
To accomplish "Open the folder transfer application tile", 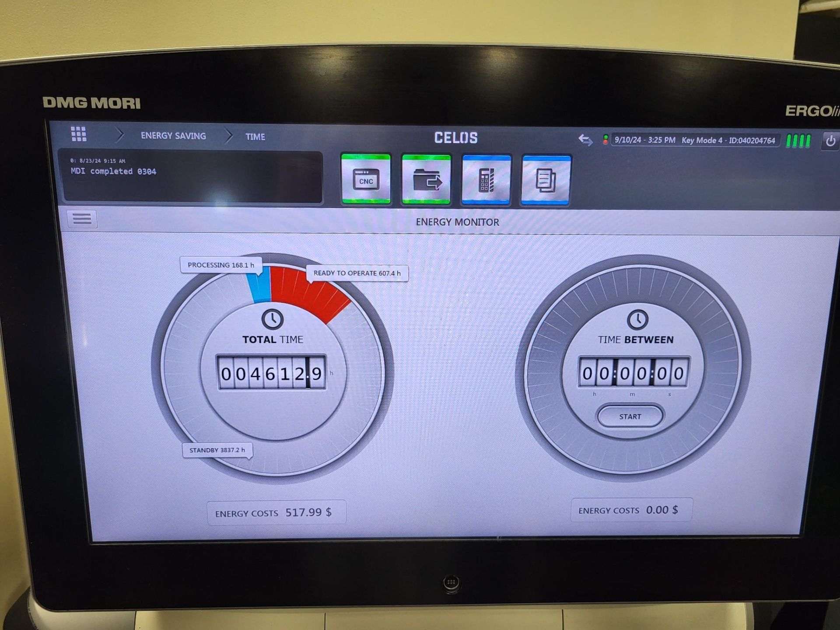I will pyautogui.click(x=426, y=179).
